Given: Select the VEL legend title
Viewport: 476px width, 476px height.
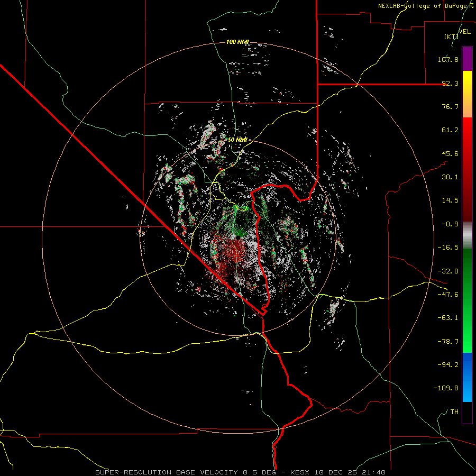Looking at the screenshot, I should [x=464, y=32].
